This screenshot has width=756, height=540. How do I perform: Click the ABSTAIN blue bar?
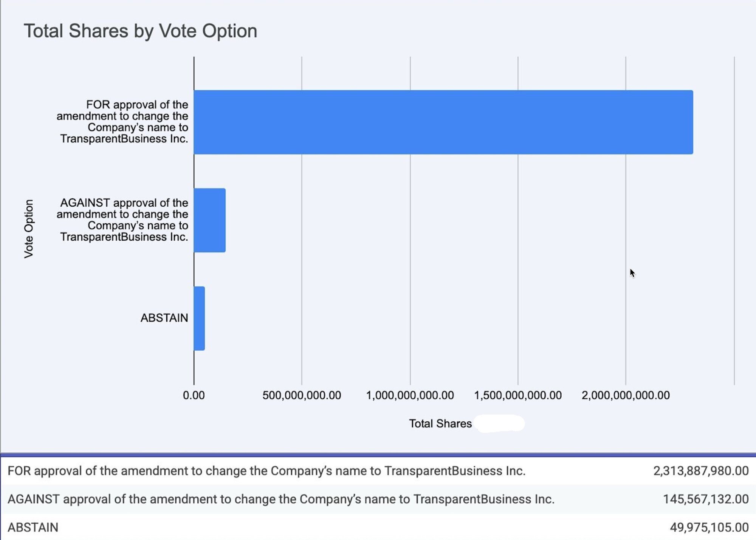point(199,319)
